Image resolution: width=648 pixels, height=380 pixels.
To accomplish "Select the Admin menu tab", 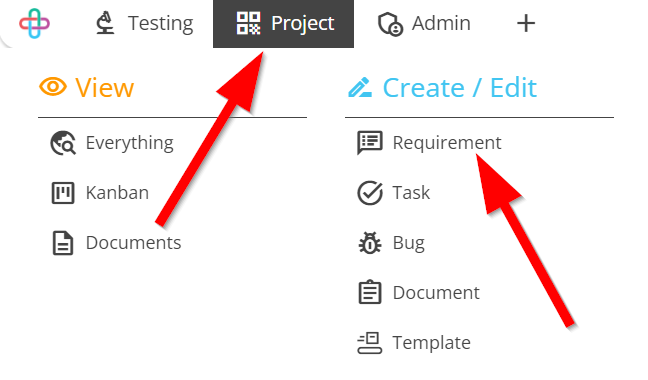I will [424, 23].
